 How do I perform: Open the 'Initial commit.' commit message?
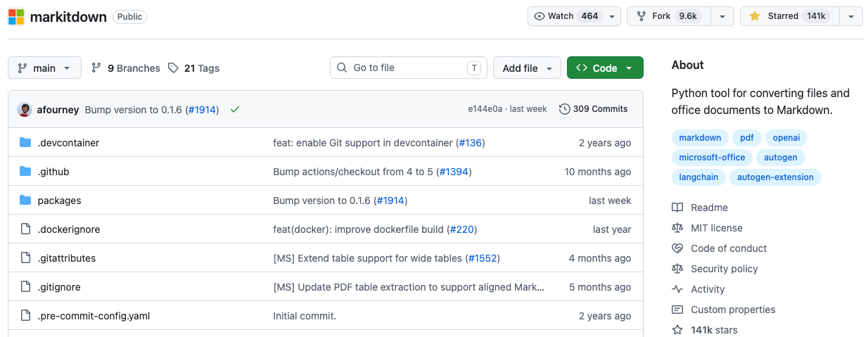point(305,316)
